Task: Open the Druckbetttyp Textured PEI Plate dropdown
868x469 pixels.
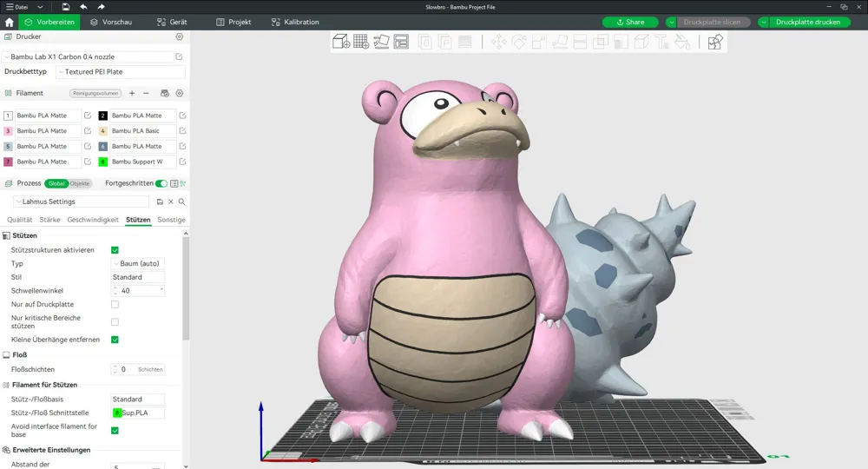Action: 121,71
